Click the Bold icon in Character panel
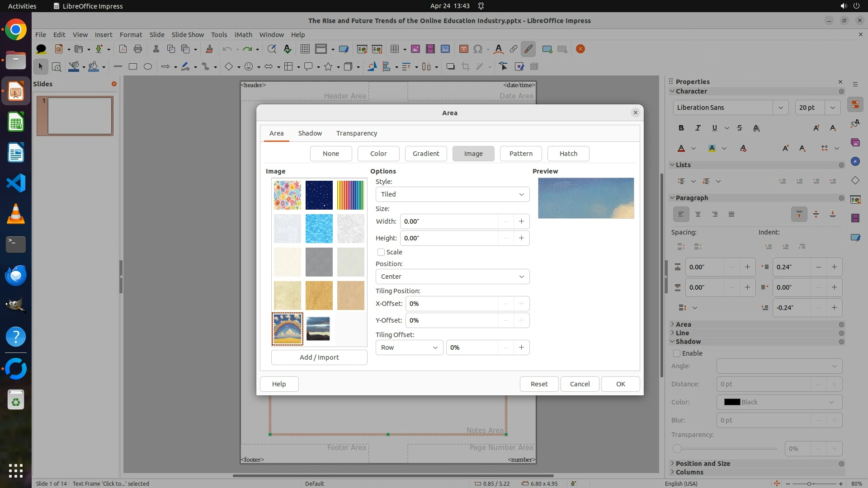Image resolution: width=868 pixels, height=488 pixels. pyautogui.click(x=681, y=128)
